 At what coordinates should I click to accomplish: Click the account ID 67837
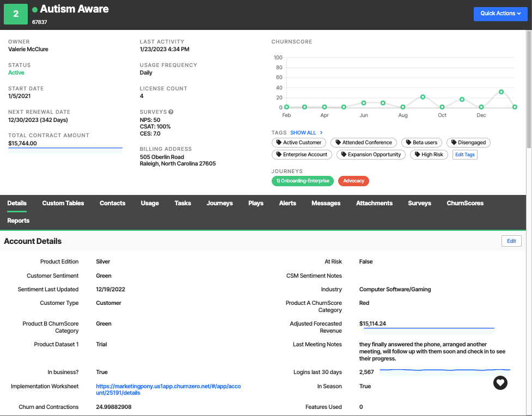[40, 22]
